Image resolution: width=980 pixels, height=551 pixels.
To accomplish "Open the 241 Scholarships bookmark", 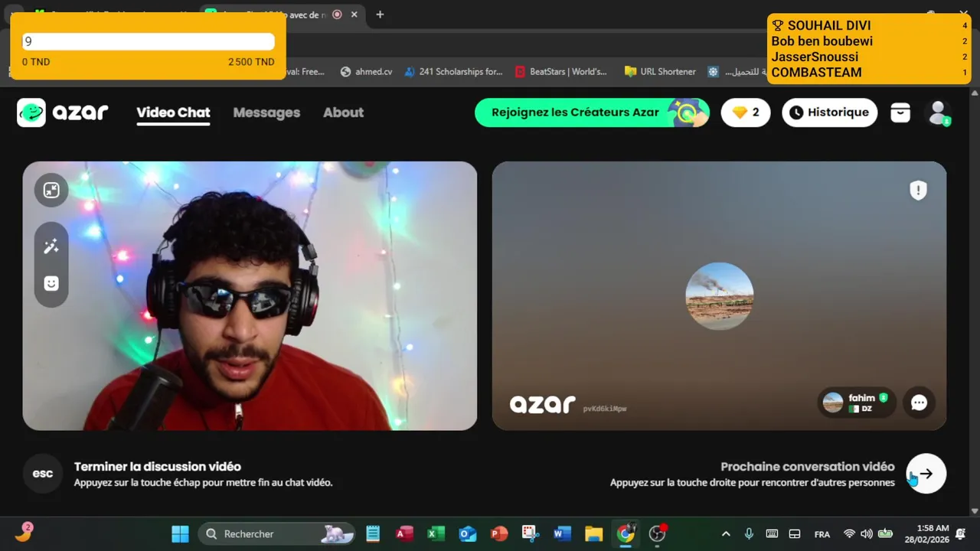I will click(453, 71).
